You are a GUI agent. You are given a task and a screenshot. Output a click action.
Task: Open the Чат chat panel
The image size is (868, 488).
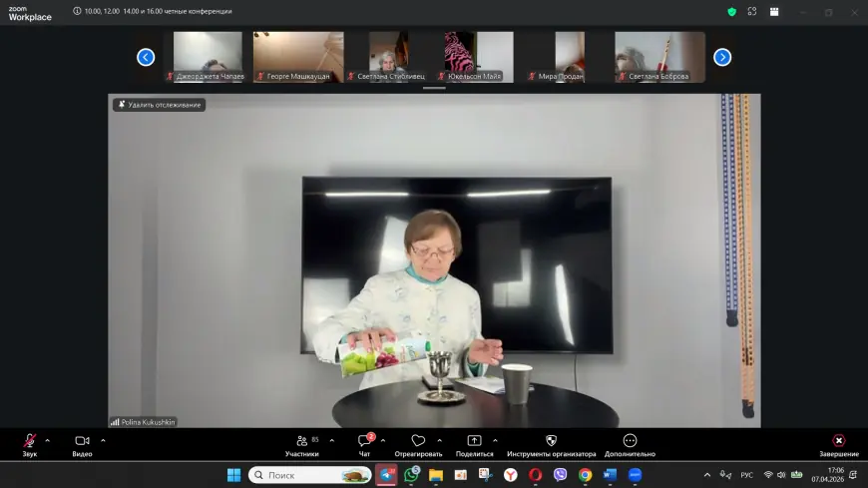tap(365, 441)
